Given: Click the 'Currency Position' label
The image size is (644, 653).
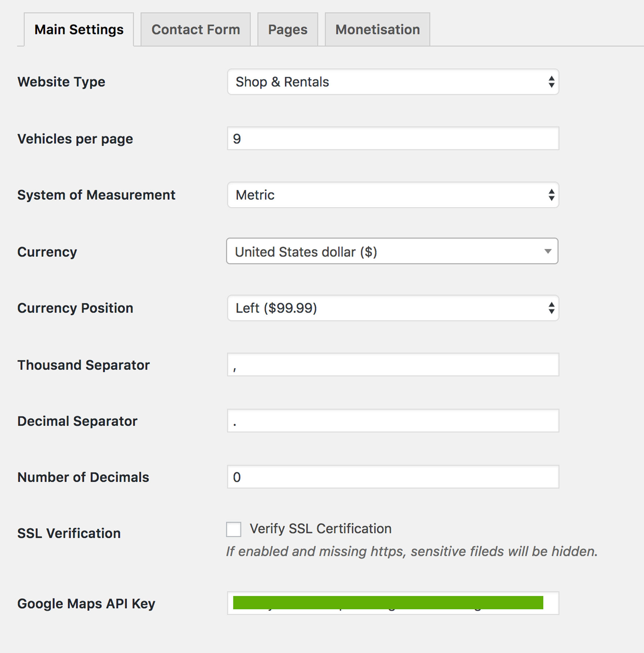Looking at the screenshot, I should coord(75,308).
